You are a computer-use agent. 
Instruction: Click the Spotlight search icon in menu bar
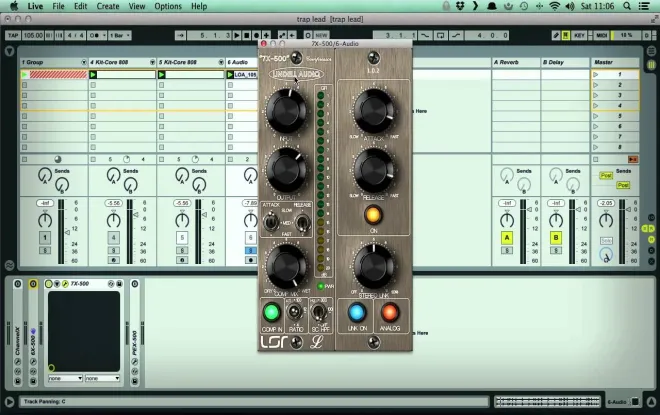tap(627, 6)
